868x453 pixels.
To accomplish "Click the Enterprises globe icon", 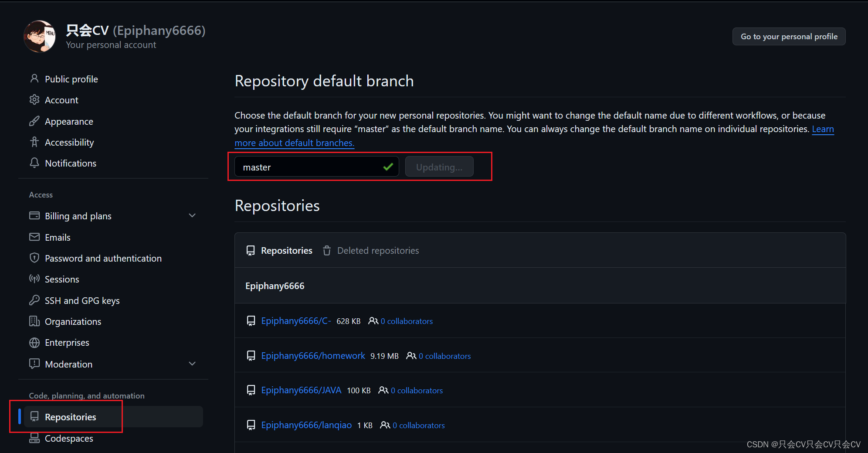I will point(34,343).
